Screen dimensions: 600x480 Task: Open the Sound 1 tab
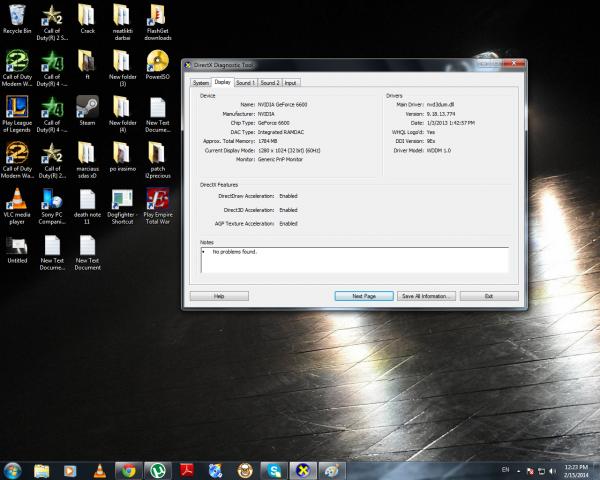click(245, 82)
